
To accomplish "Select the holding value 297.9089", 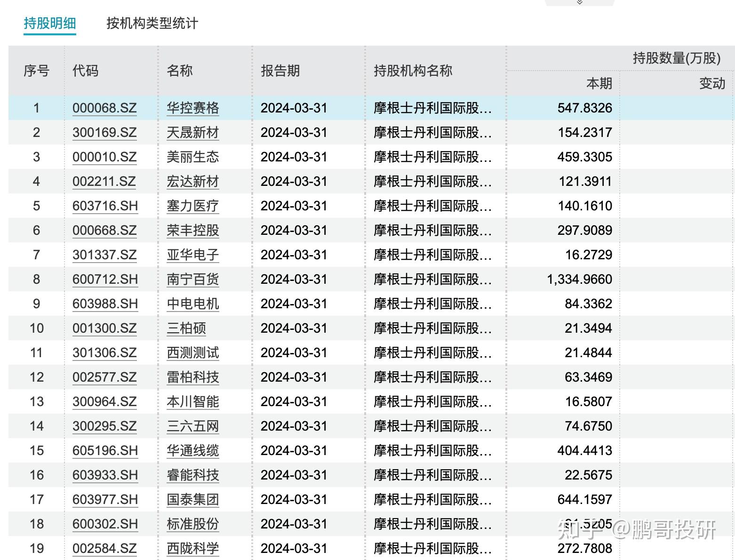I will [x=585, y=230].
